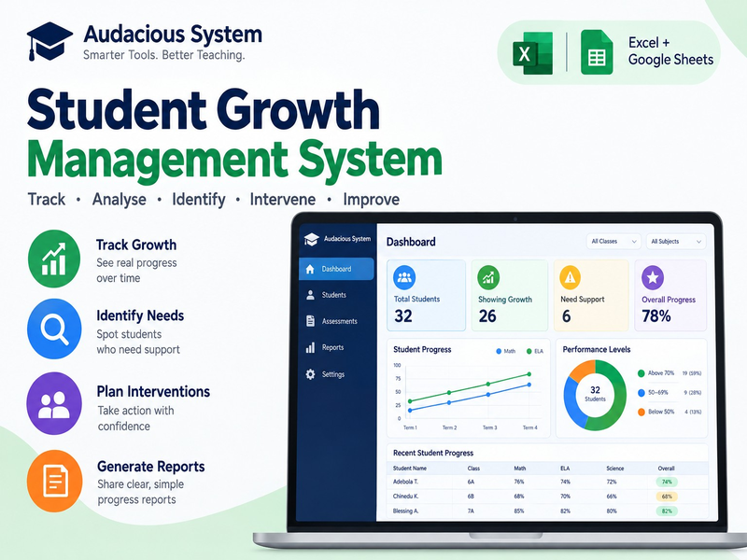Viewport: 747px width, 560px height.
Task: Click the purple Plan Interventions people icon
Action: click(x=54, y=403)
